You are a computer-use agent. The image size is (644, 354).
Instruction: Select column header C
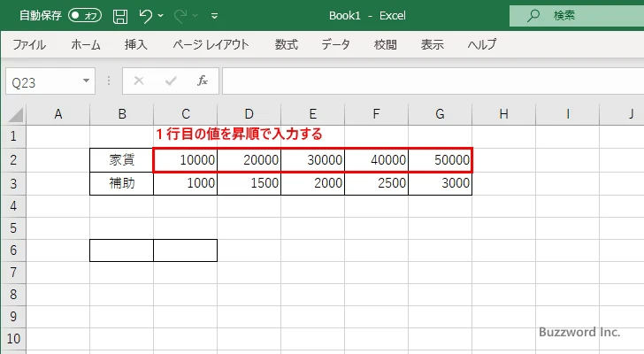(185, 113)
